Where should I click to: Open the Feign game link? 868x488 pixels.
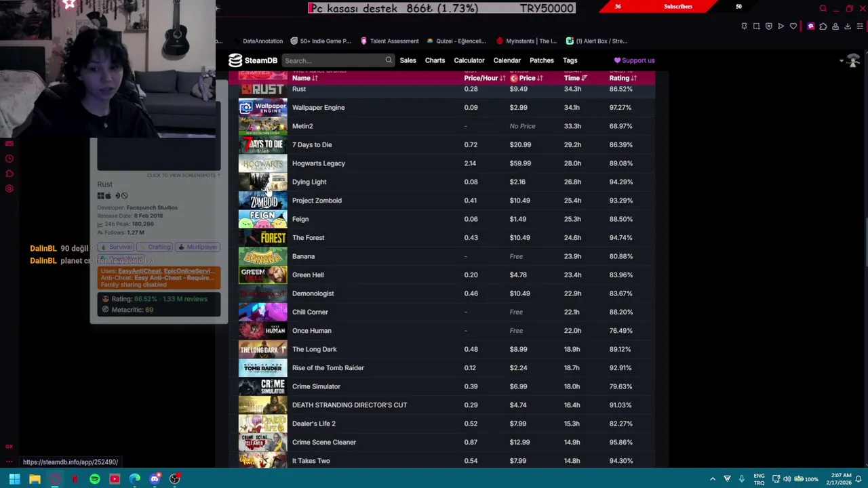point(300,219)
